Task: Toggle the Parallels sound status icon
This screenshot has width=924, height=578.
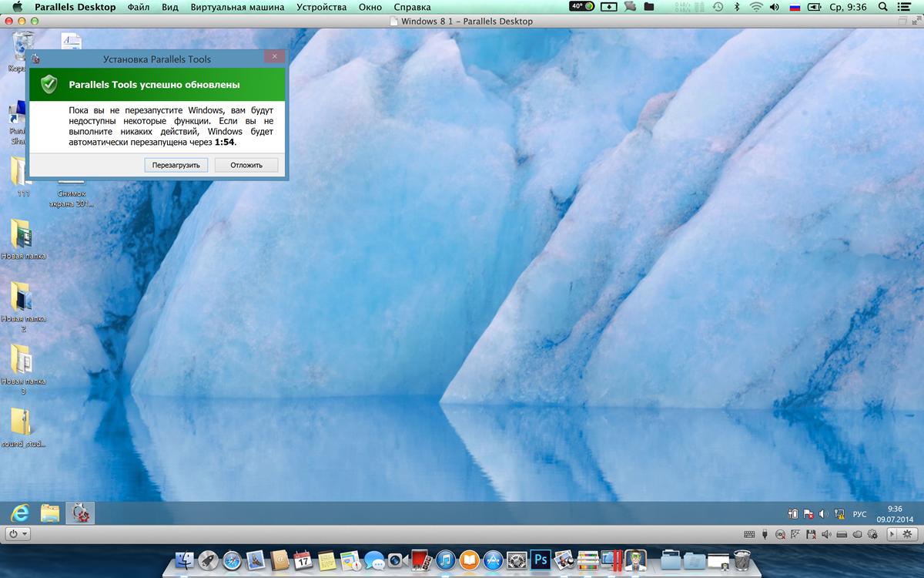Action: 826,534
